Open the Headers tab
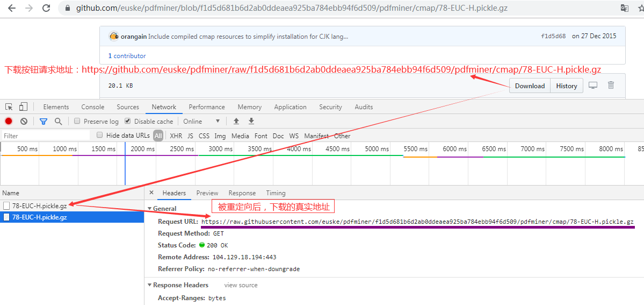The image size is (644, 305). pyautogui.click(x=174, y=193)
